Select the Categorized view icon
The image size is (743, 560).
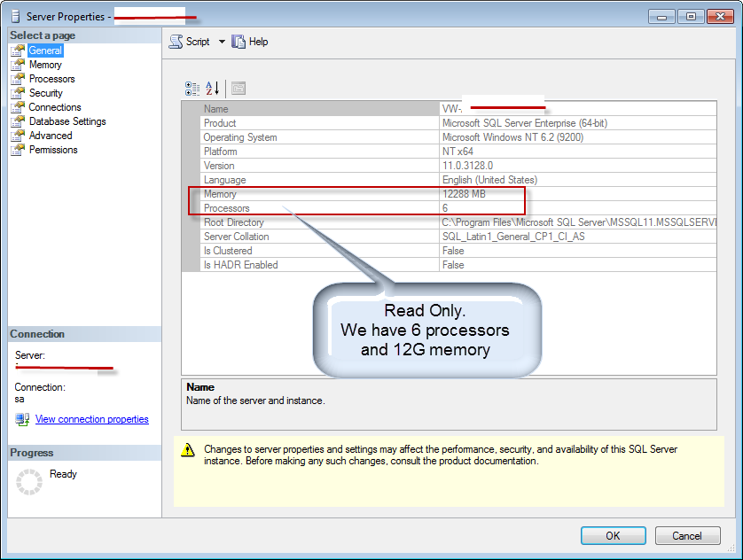(x=192, y=88)
